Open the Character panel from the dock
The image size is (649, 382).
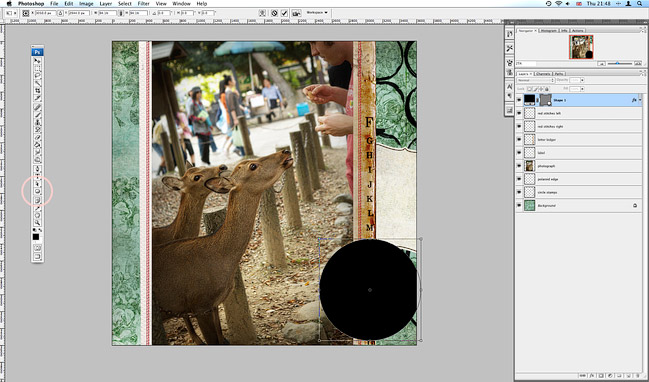510,86
